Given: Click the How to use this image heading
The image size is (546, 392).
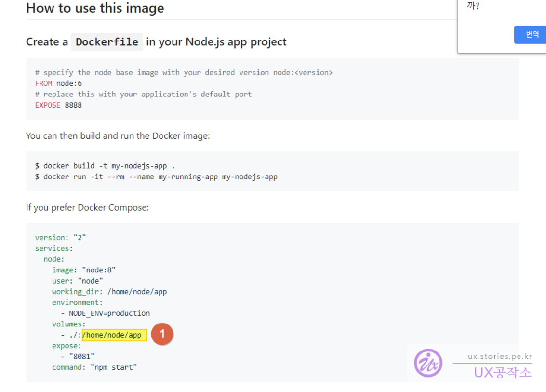Looking at the screenshot, I should pyautogui.click(x=95, y=8).
